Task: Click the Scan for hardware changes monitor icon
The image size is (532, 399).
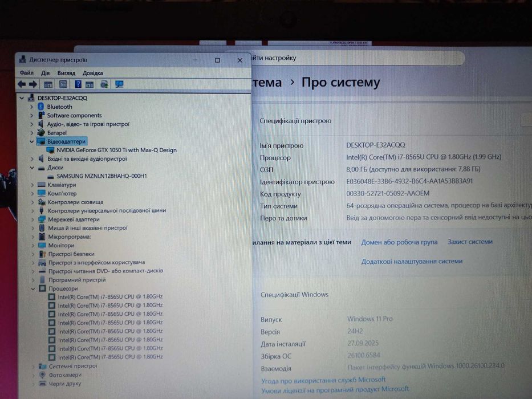Action: pyautogui.click(x=119, y=84)
